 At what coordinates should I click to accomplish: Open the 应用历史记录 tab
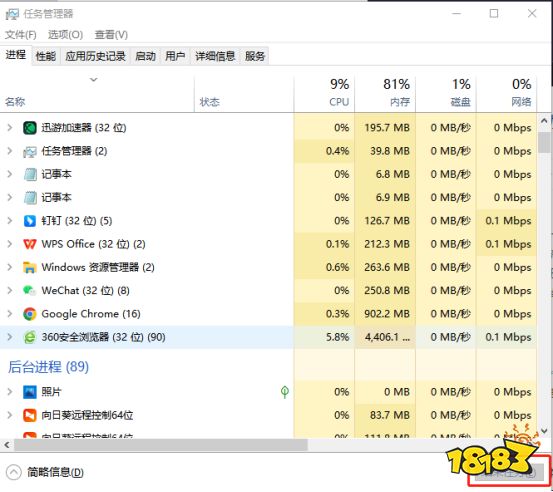(96, 56)
